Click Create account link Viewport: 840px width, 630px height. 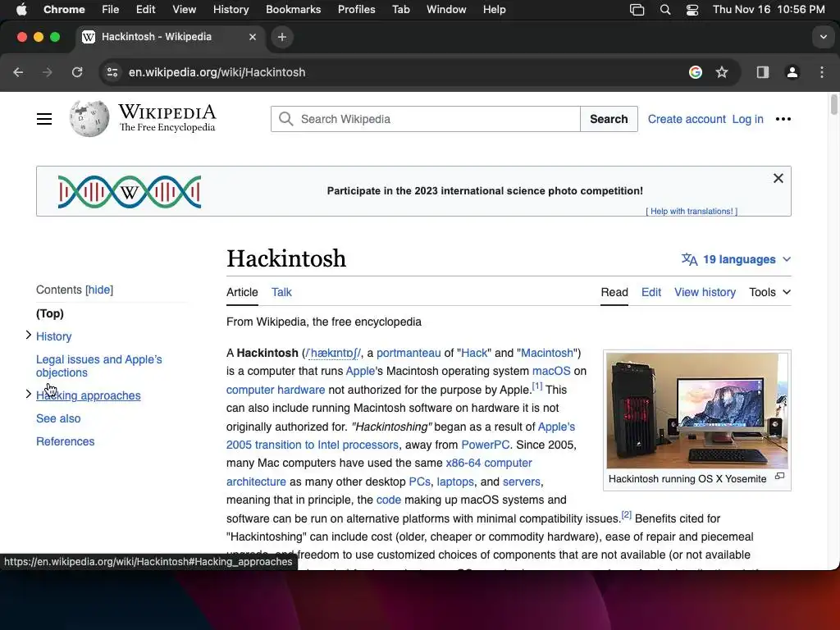(687, 119)
